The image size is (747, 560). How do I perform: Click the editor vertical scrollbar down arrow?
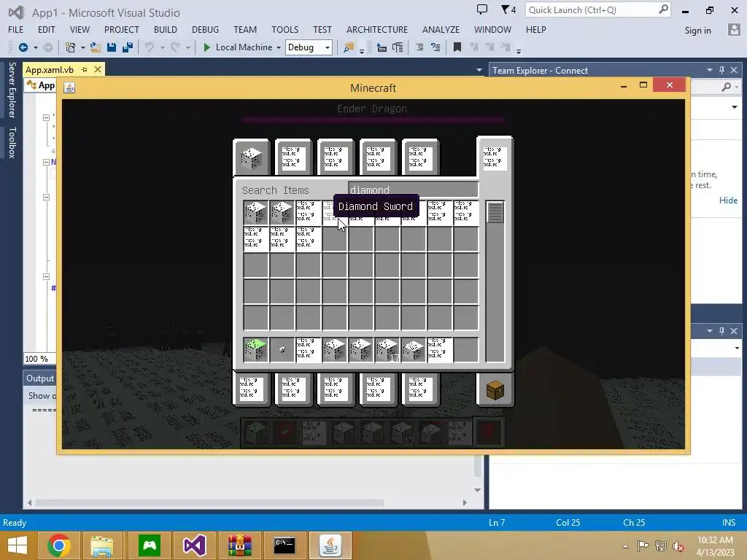coord(477,490)
